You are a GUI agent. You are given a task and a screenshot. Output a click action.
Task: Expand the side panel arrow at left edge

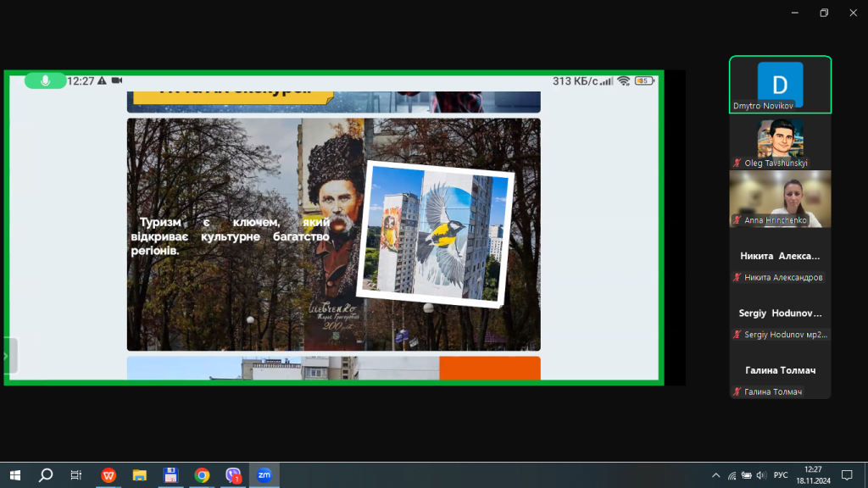tap(7, 356)
